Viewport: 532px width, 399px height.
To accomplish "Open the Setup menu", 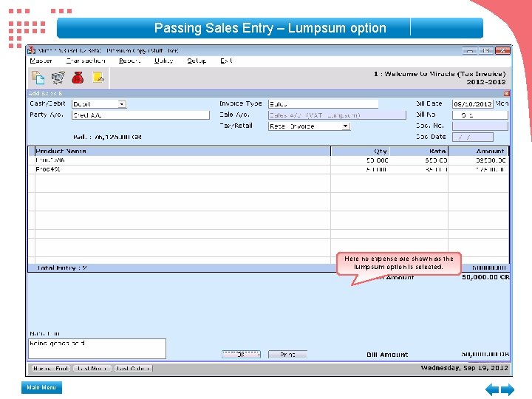I will (197, 61).
